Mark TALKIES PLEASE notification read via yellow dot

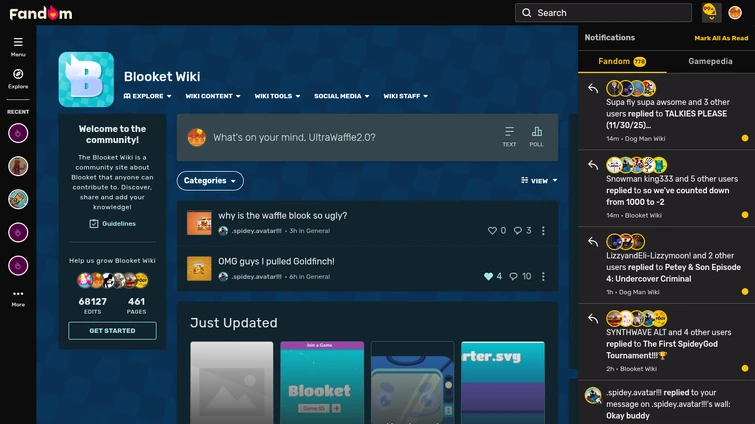click(745, 138)
